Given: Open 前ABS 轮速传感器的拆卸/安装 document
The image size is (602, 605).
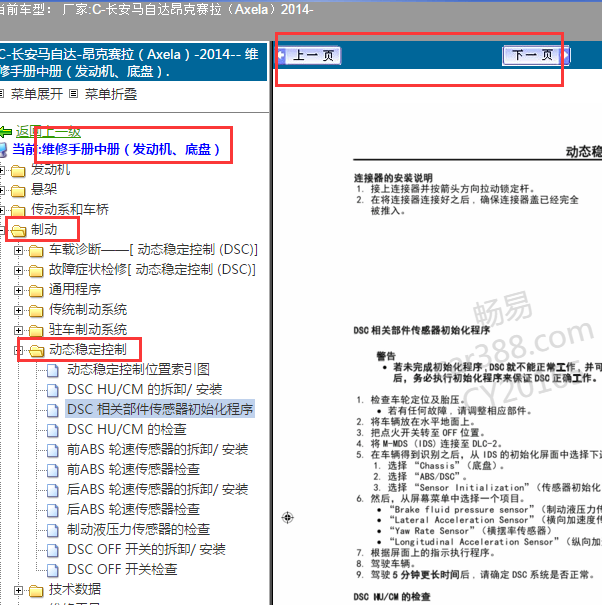Looking at the screenshot, I should tap(157, 450).
